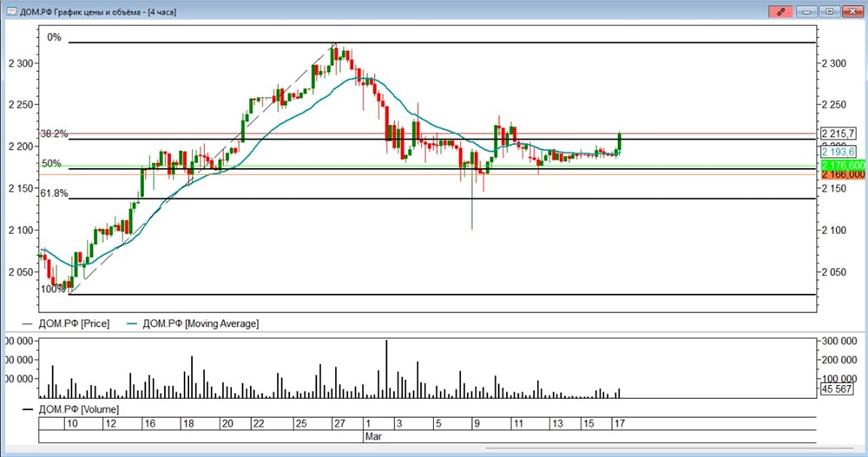This screenshot has width=868, height=457.
Task: Click the green level tag '2 176,600'
Action: (x=843, y=166)
